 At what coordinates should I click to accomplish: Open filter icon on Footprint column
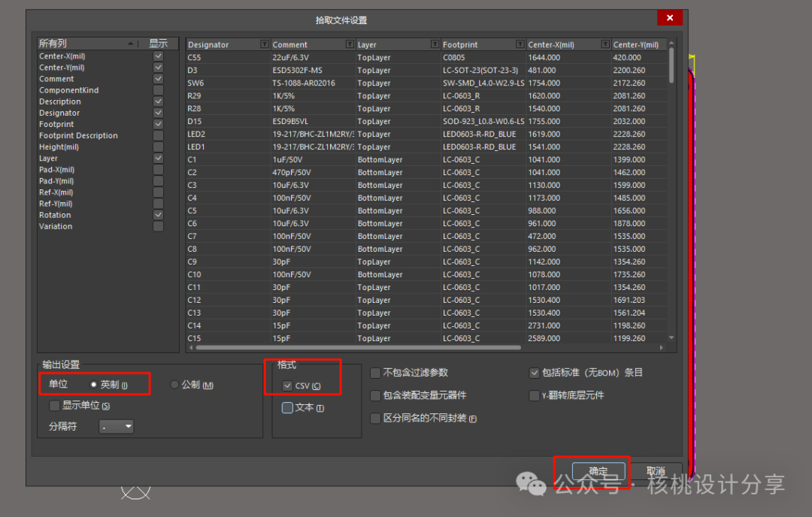pos(520,44)
